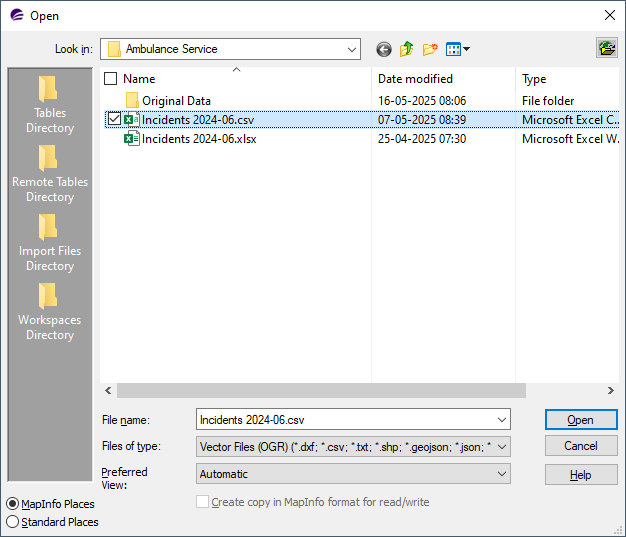Close the Open dialog
The width and height of the screenshot is (626, 537).
610,16
